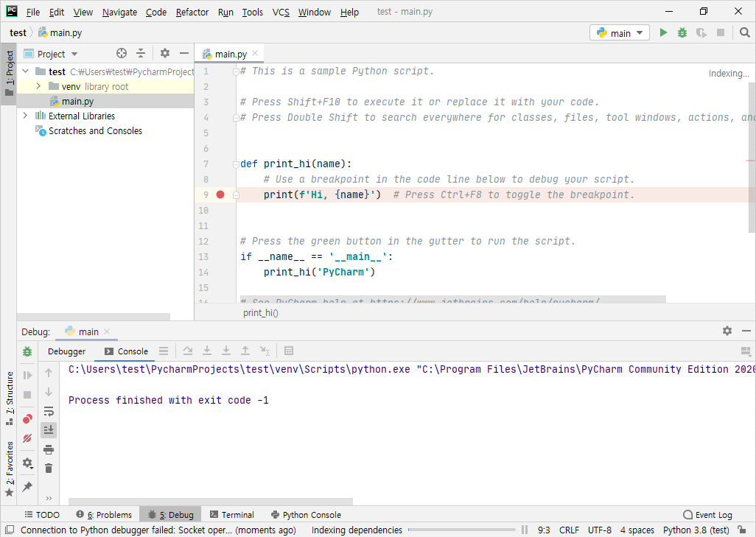Step into my code button in debugger toolbar
The image size is (756, 537).
226,351
